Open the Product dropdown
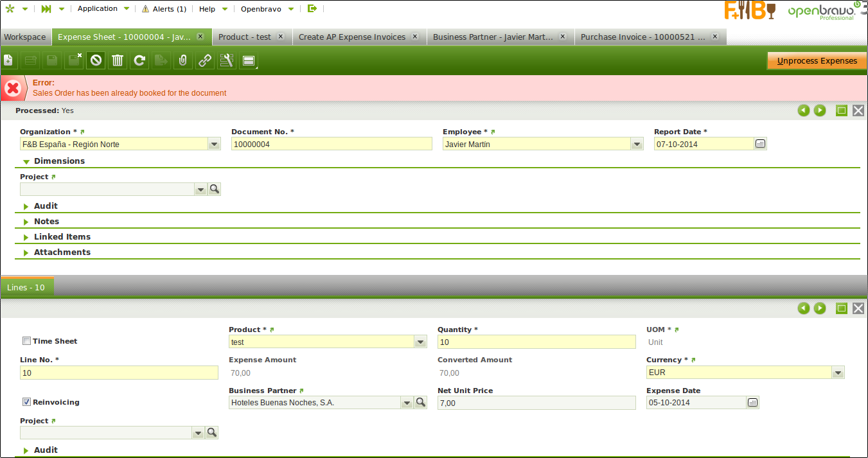The height and width of the screenshot is (458, 868). point(421,342)
